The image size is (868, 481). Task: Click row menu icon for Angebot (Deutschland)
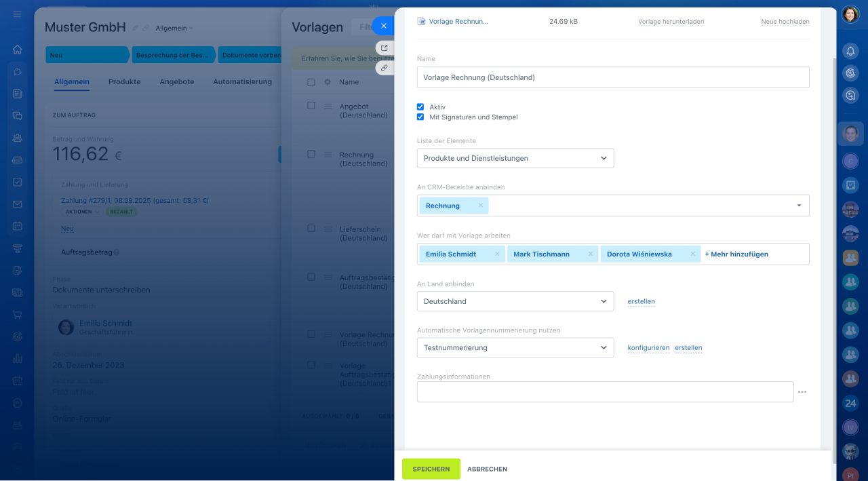click(328, 107)
